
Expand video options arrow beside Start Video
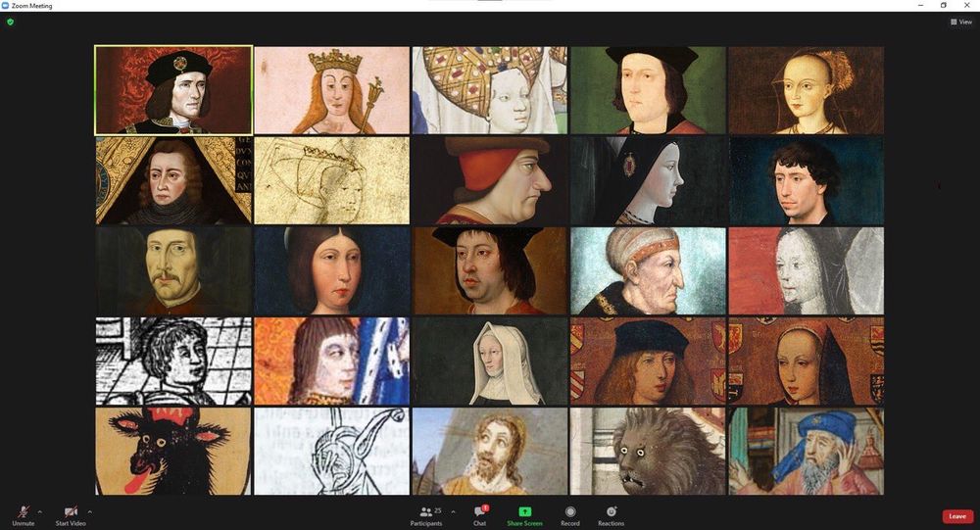tap(89, 511)
